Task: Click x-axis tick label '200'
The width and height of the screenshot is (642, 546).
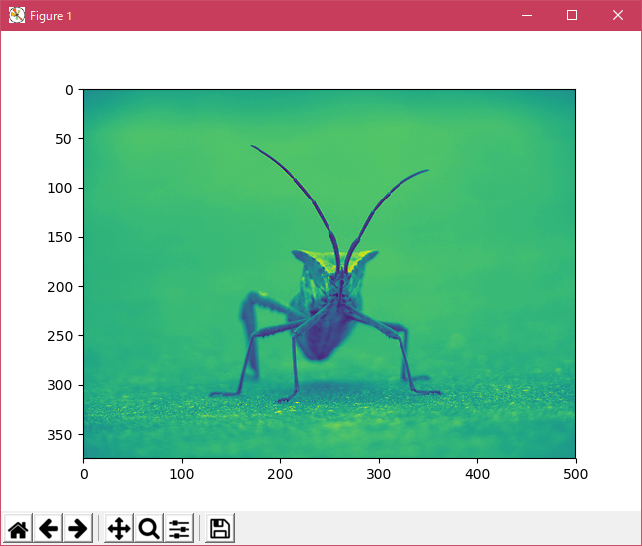Action: click(280, 474)
